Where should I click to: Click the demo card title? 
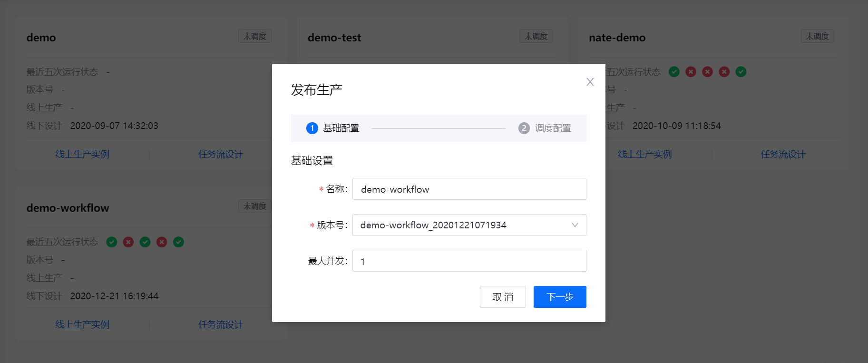[x=41, y=38]
